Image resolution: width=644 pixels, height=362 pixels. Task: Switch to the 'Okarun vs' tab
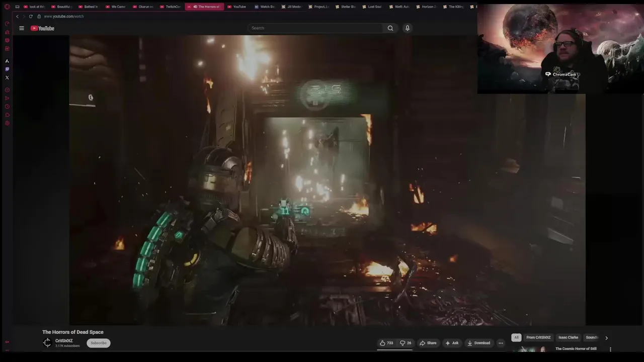tap(143, 7)
